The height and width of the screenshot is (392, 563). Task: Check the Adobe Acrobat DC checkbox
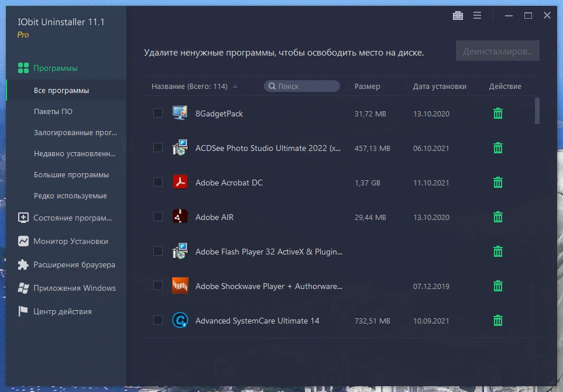(x=158, y=182)
